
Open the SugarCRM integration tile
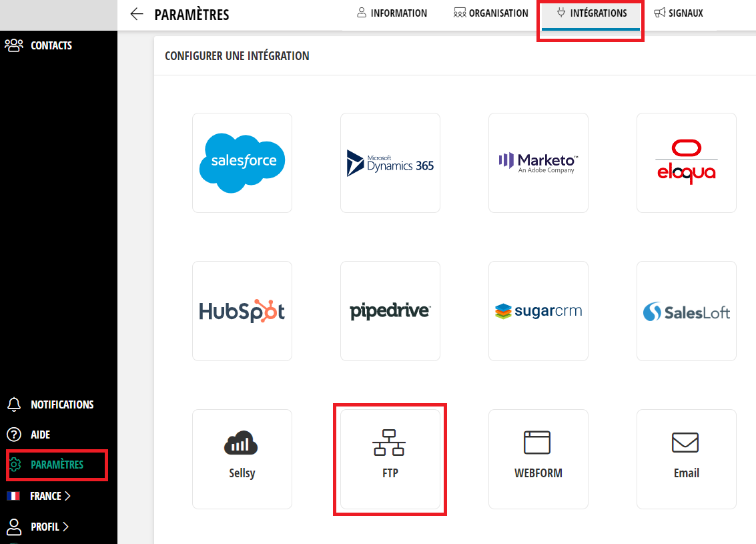click(x=538, y=311)
